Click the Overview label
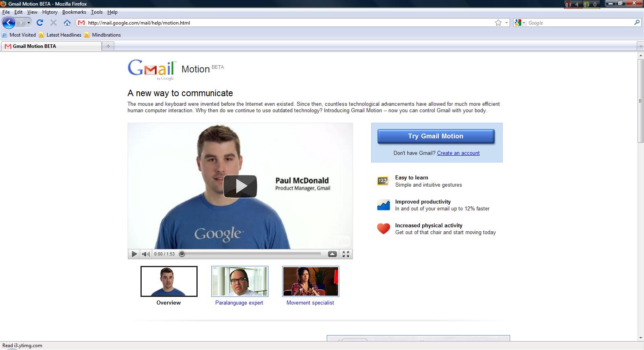The width and height of the screenshot is (644, 350). click(x=169, y=303)
